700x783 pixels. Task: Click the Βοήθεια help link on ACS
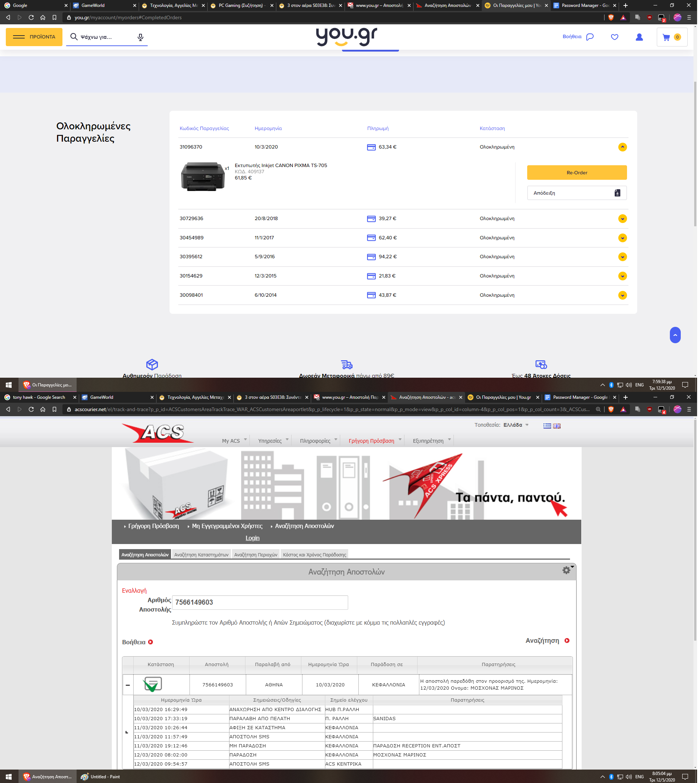[x=137, y=642]
